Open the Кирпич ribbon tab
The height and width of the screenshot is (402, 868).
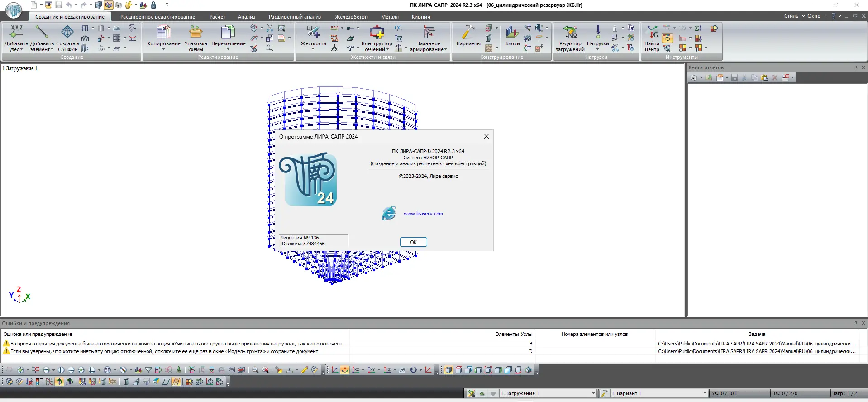point(421,17)
